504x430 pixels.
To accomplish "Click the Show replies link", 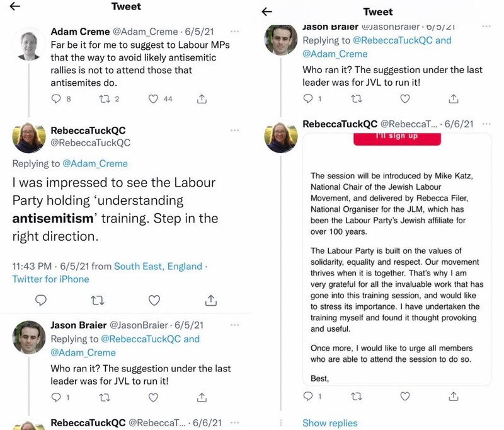I will pos(330,423).
